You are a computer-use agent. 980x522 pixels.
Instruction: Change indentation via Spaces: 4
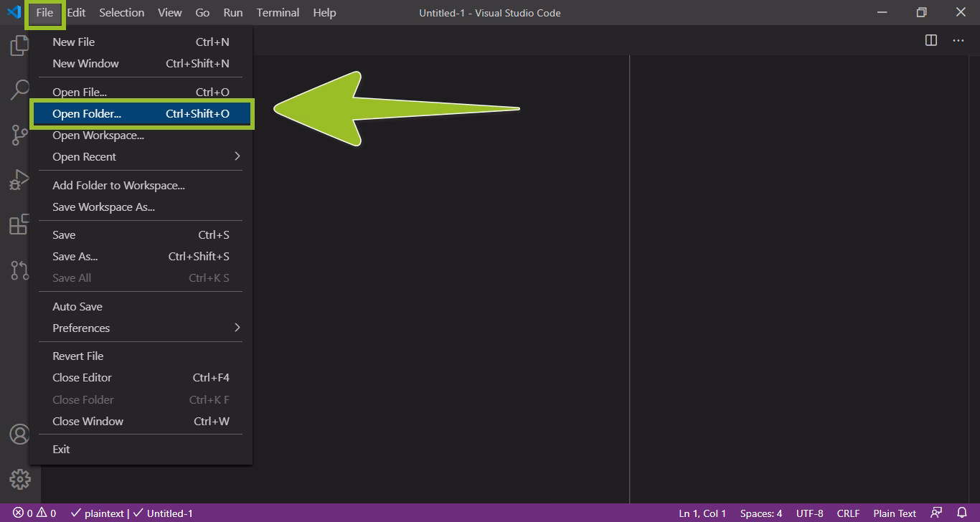[761, 513]
